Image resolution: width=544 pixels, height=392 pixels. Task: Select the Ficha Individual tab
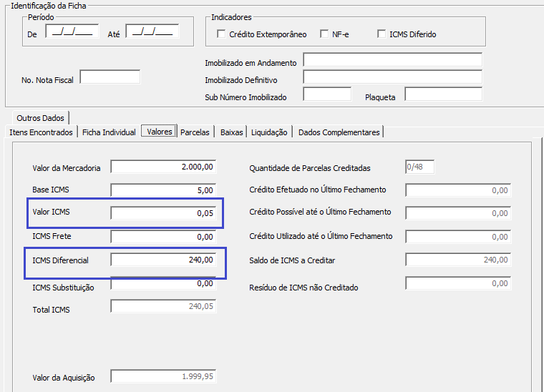point(109,132)
